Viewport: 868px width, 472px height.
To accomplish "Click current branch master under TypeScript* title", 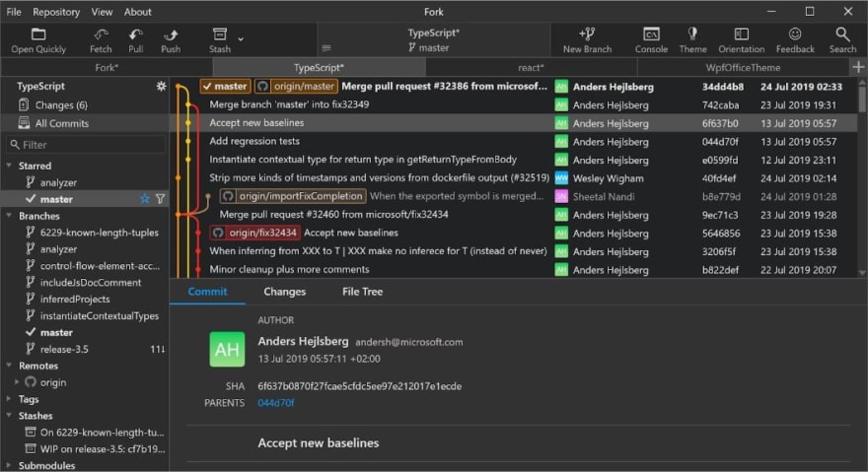I will click(x=429, y=48).
